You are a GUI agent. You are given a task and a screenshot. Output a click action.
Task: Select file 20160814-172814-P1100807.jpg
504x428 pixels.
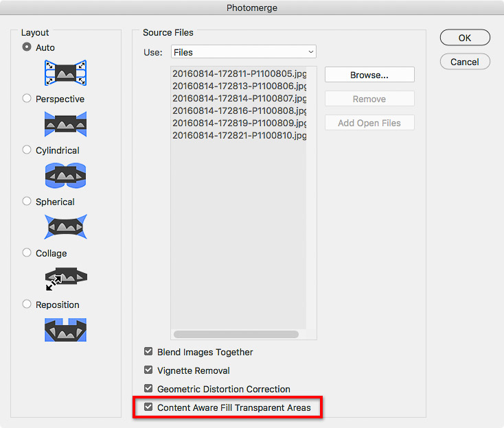239,98
